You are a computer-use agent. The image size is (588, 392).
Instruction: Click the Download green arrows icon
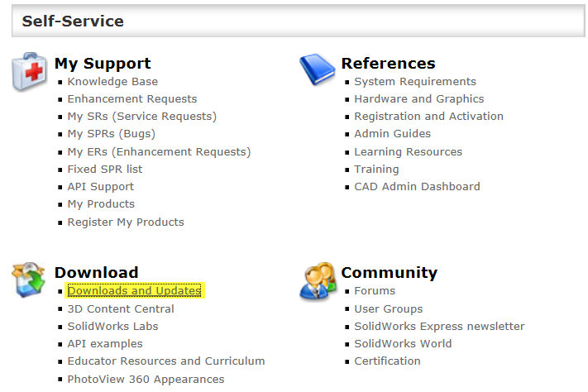point(29,280)
